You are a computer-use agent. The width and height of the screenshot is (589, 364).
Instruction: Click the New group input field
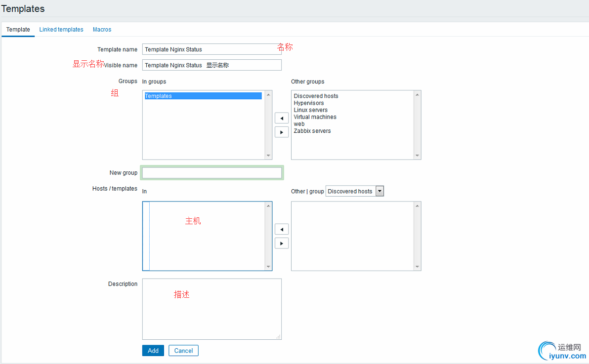[211, 173]
